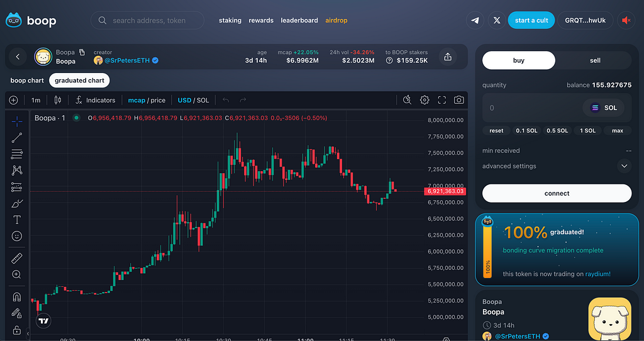Click the connect button
The width and height of the screenshot is (644, 341).
(557, 193)
